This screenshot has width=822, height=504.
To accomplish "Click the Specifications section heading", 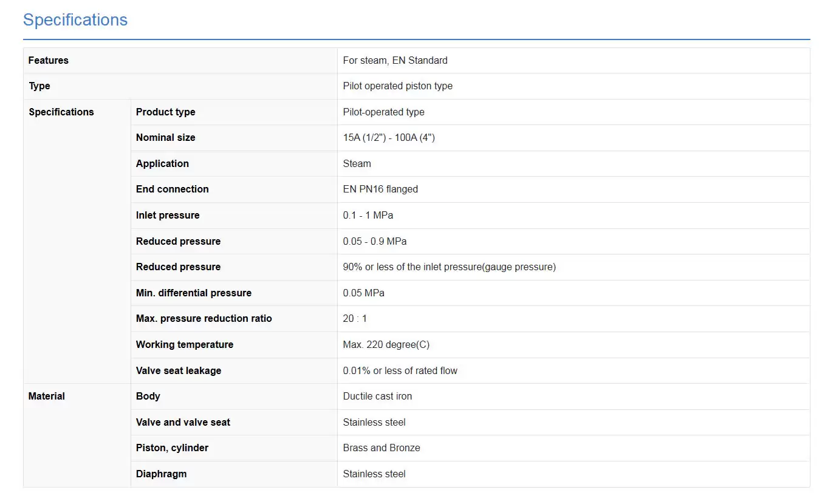I will (75, 20).
